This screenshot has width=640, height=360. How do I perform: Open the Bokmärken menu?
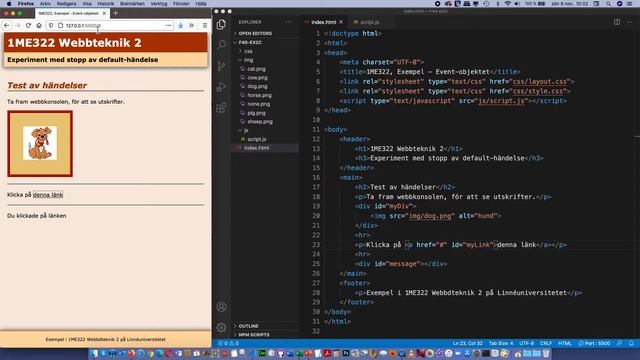pyautogui.click(x=132, y=4)
